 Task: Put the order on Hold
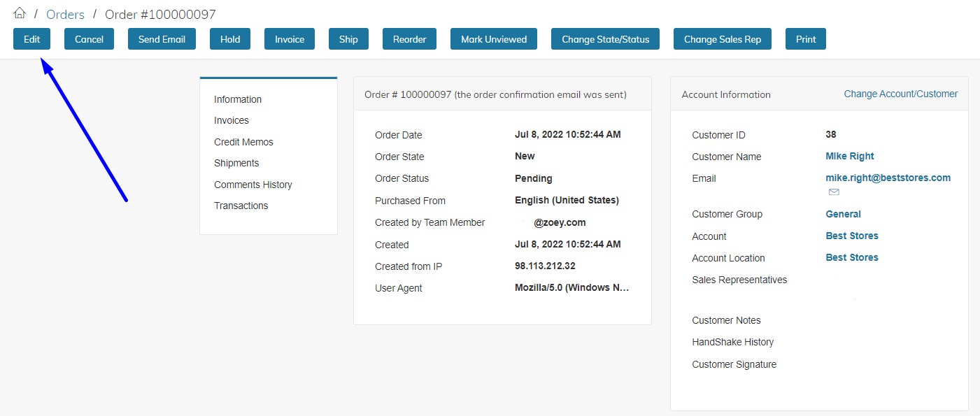click(230, 39)
